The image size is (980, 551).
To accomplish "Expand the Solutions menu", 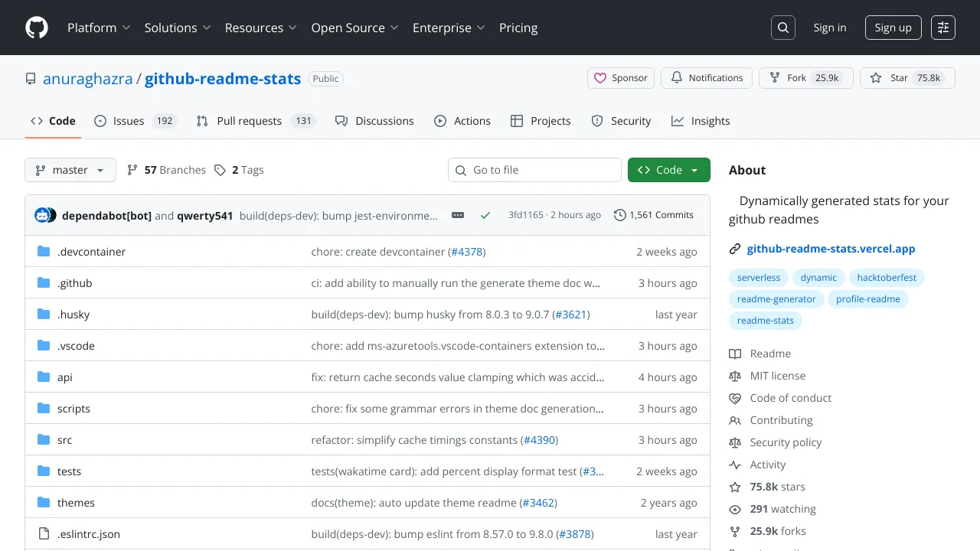I will 177,28.
